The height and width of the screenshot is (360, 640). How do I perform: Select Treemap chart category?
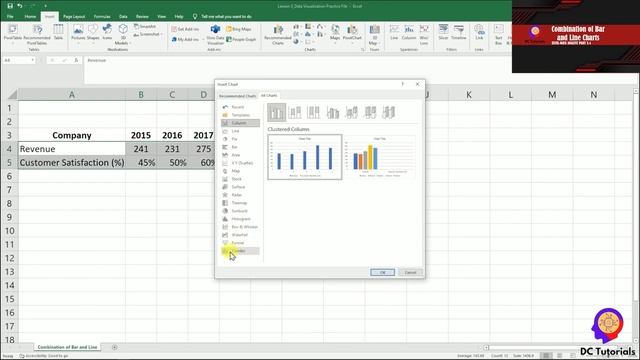(x=240, y=203)
